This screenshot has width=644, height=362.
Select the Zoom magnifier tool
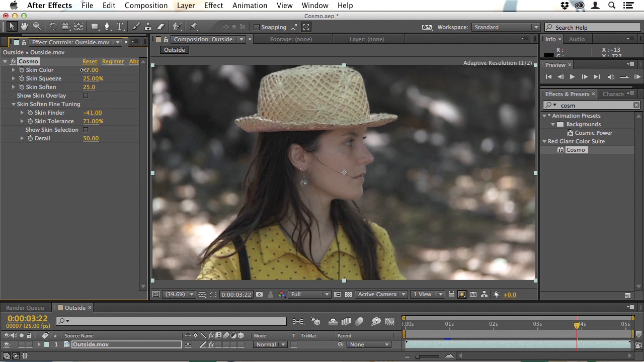click(37, 27)
